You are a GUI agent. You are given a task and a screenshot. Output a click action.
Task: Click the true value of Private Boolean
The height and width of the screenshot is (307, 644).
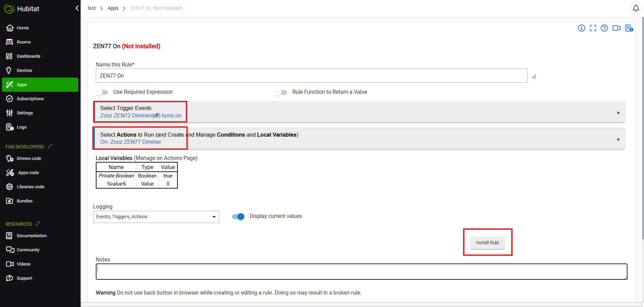click(168, 176)
